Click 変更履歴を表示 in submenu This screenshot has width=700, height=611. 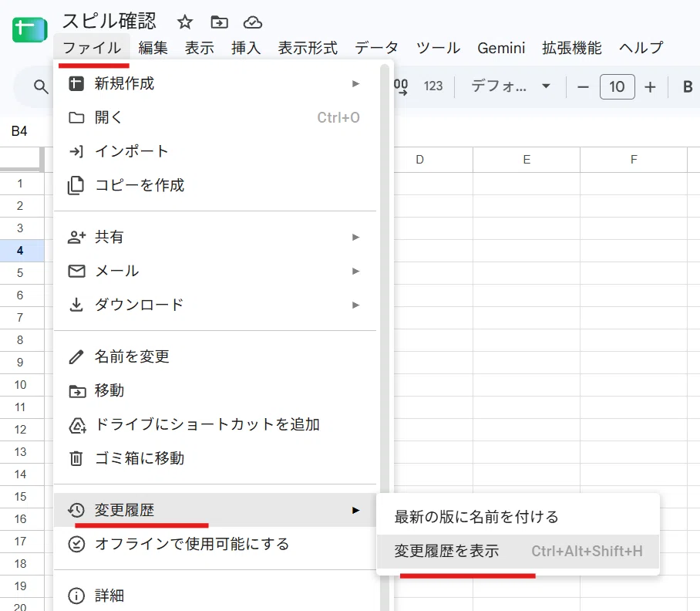(518, 551)
